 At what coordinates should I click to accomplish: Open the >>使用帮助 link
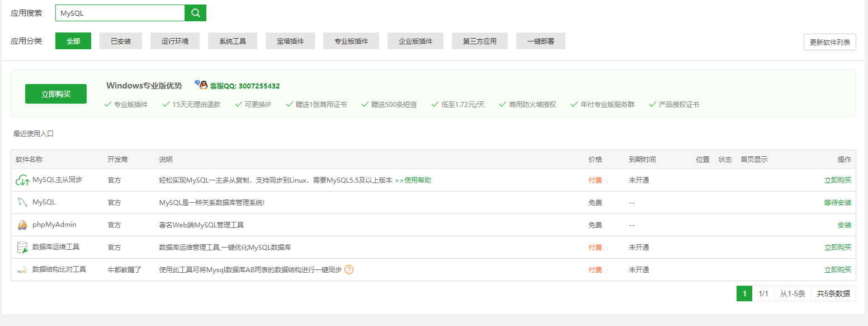[413, 180]
